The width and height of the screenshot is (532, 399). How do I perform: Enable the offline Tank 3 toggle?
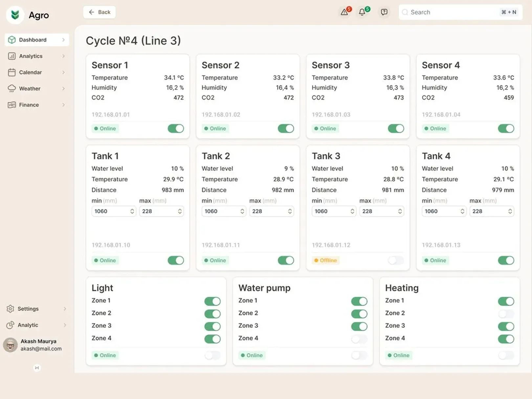click(396, 260)
